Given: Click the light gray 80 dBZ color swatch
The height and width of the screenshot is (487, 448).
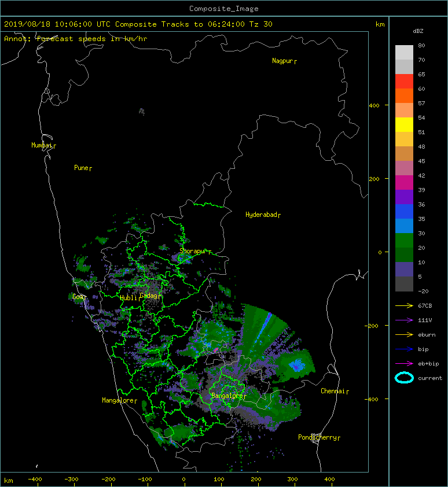Looking at the screenshot, I should (x=404, y=52).
